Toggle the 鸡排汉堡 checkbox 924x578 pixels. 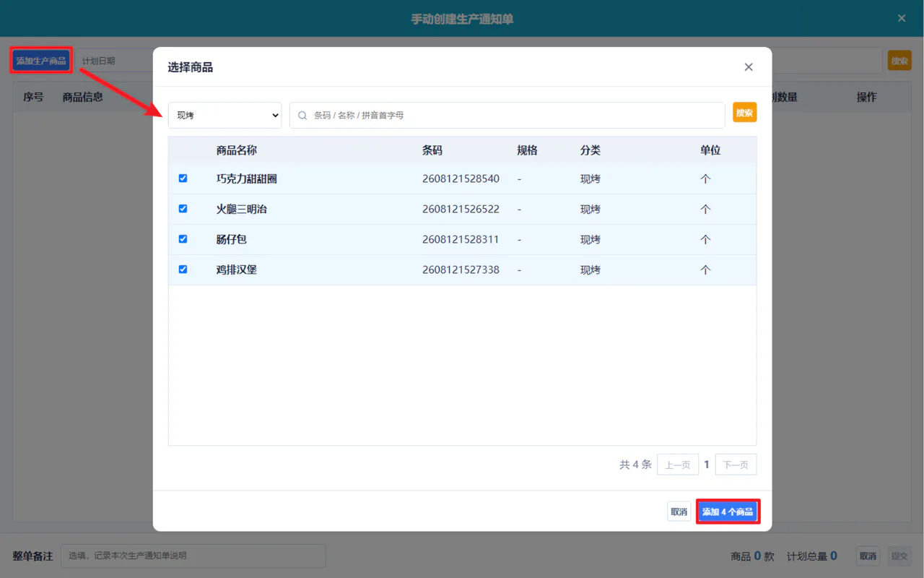pyautogui.click(x=183, y=269)
